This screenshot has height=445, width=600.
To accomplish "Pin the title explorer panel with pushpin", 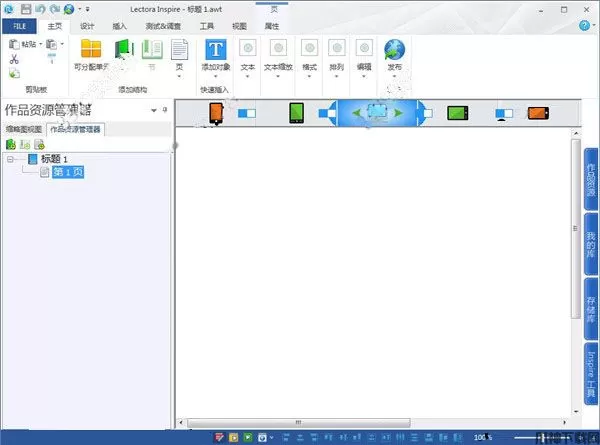I will click(x=165, y=110).
